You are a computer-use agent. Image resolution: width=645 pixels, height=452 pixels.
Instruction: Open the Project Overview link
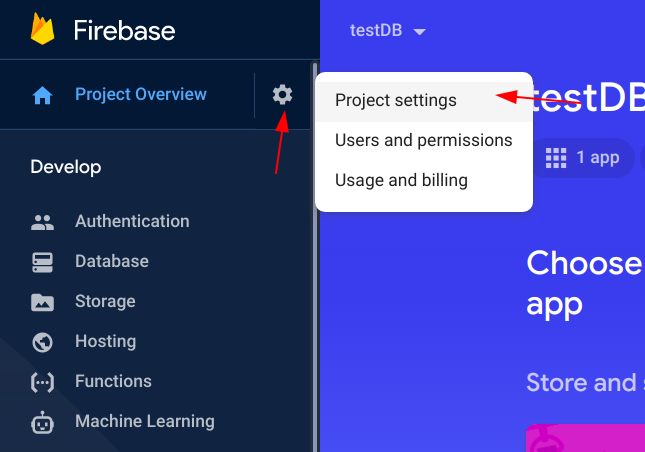click(x=141, y=95)
